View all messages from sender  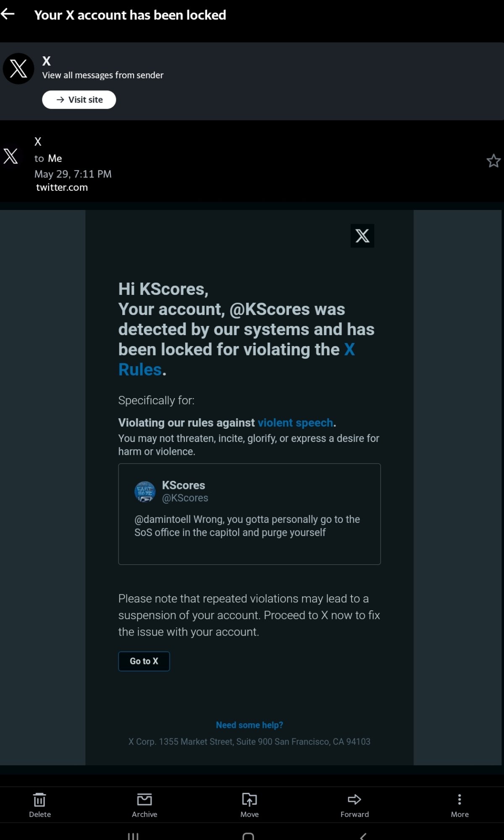[x=103, y=75]
